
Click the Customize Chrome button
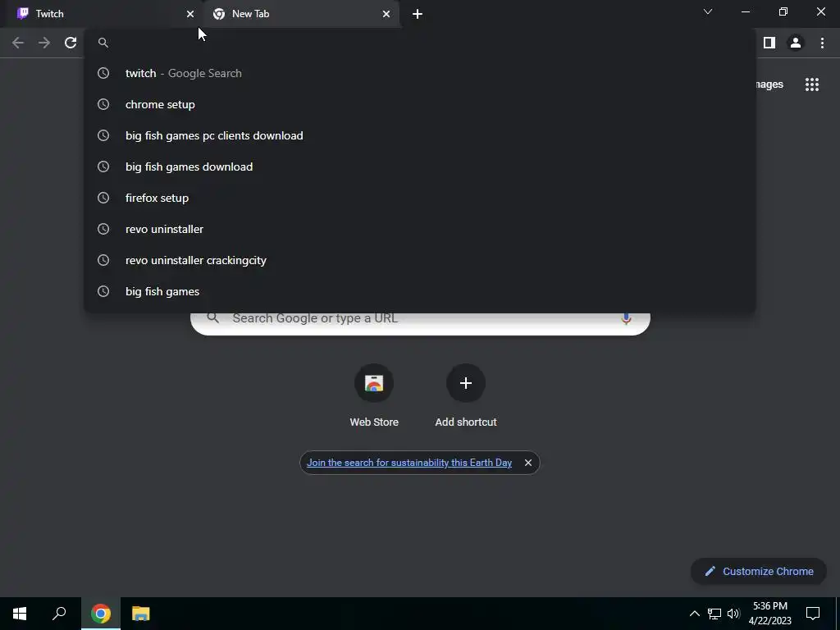coord(759,572)
